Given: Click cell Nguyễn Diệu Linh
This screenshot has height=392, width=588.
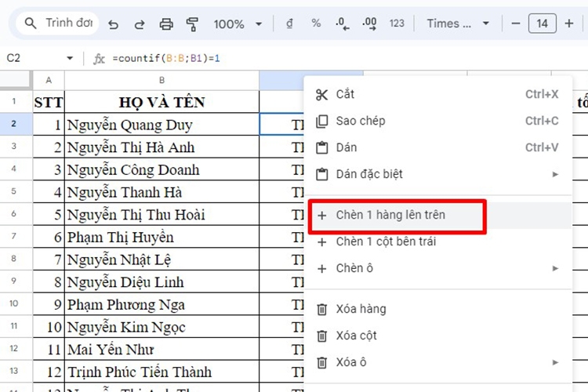Looking at the screenshot, I should (x=162, y=281).
